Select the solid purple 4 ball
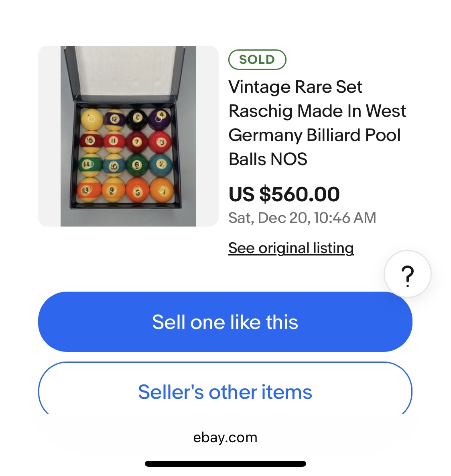 click(160, 119)
